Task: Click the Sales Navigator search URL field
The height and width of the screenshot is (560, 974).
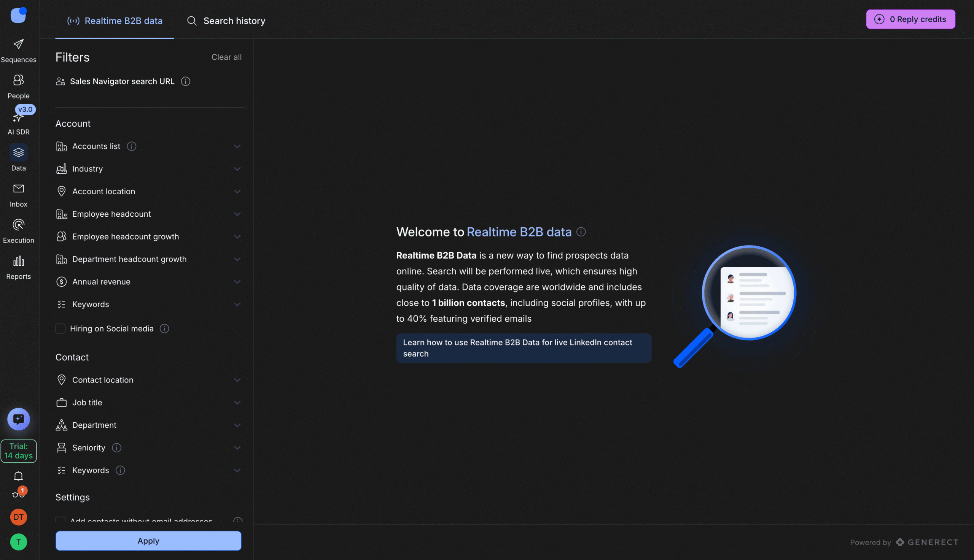Action: click(122, 81)
